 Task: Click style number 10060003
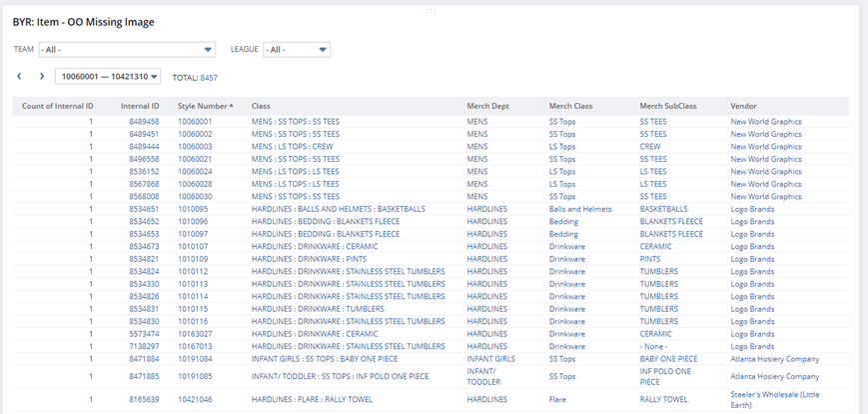pos(195,147)
